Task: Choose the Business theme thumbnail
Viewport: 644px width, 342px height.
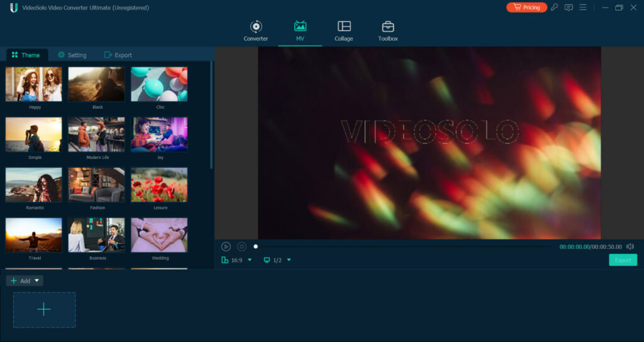Action: (96, 235)
